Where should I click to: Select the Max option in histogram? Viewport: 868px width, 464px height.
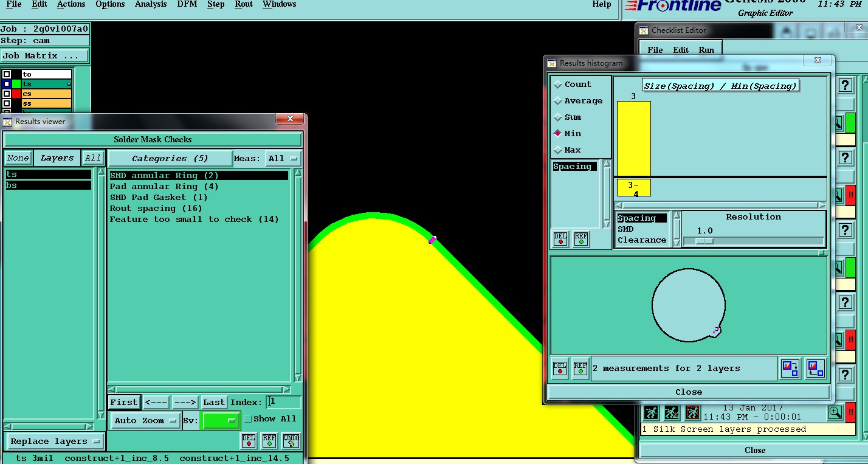(567, 150)
